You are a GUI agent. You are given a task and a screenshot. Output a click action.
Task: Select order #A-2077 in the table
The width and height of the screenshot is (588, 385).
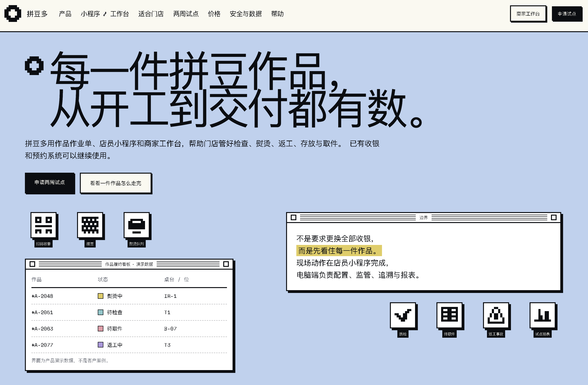coord(42,345)
